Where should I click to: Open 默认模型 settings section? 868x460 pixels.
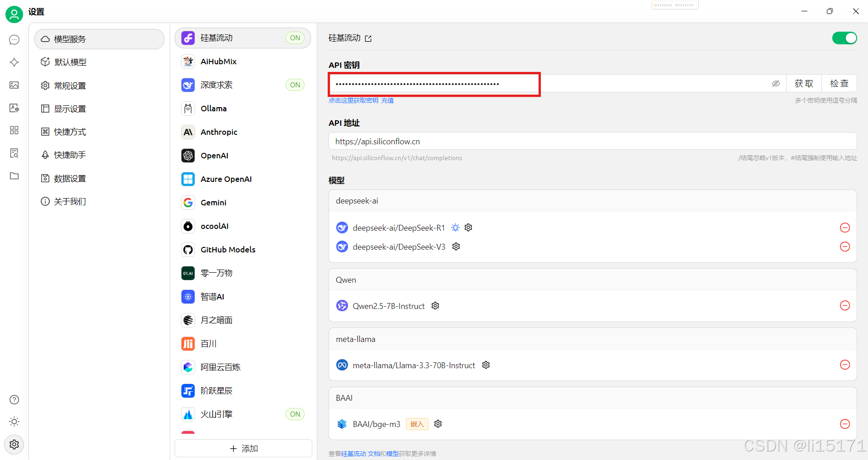pyautogui.click(x=99, y=62)
